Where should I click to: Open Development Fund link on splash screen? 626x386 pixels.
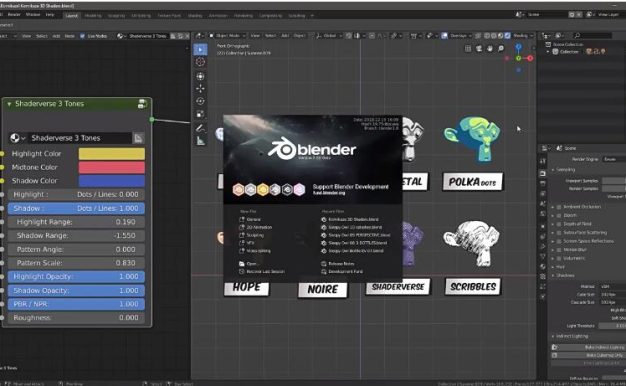coord(342,271)
